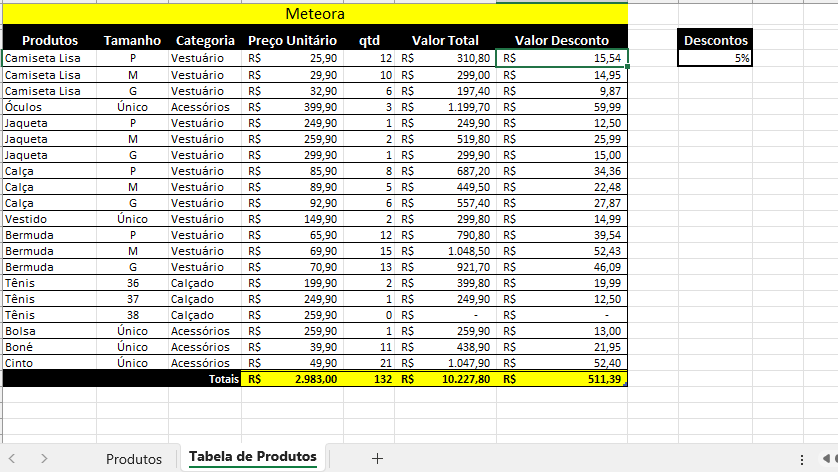The image size is (838, 472).
Task: Go to next sheet arrow
Action: click(x=44, y=459)
